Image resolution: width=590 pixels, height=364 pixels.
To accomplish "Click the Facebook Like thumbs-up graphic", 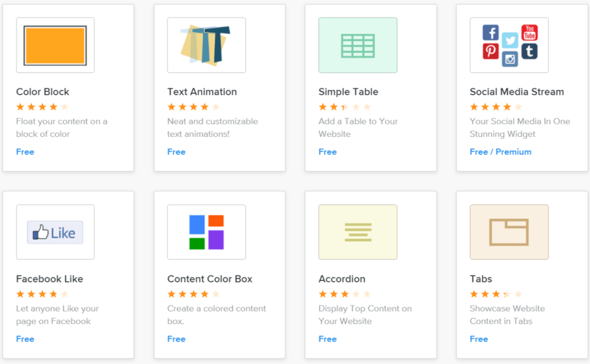I will tap(55, 232).
